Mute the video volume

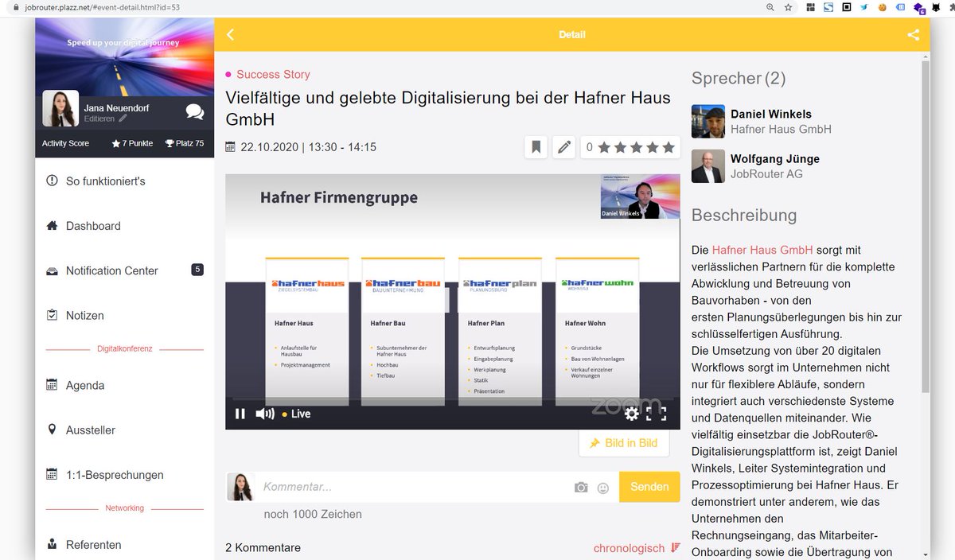point(264,414)
